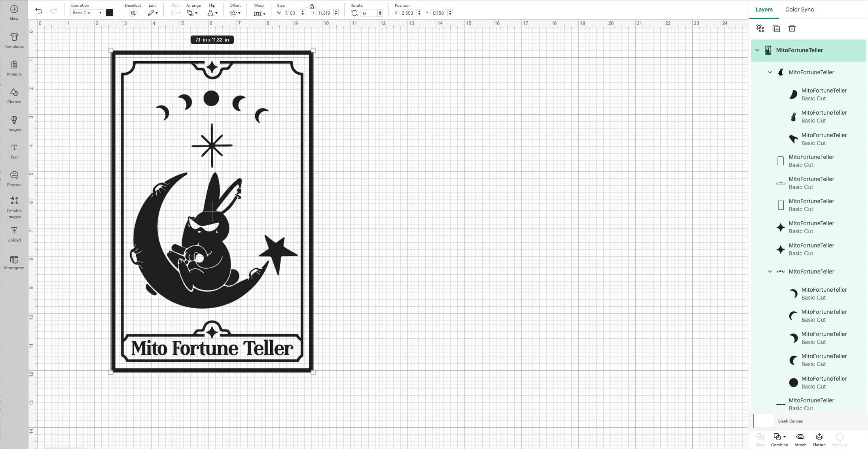This screenshot has width=868, height=449.
Task: Click the Rotate icon in toolbar
Action: 354,13
